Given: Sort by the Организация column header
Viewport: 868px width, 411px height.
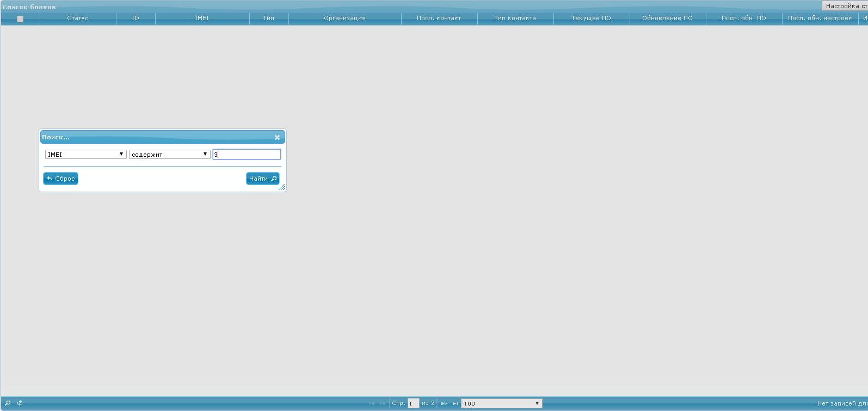Looking at the screenshot, I should 344,19.
